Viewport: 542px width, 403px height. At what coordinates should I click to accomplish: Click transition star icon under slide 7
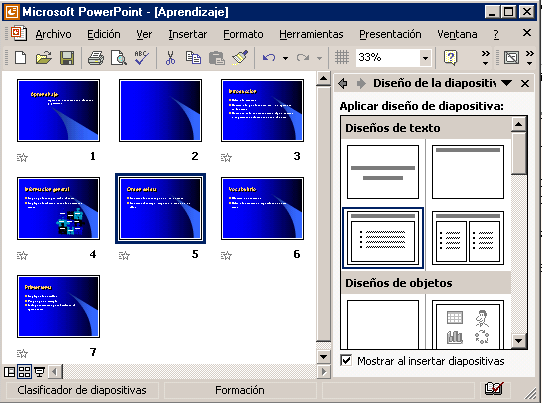coord(22,354)
